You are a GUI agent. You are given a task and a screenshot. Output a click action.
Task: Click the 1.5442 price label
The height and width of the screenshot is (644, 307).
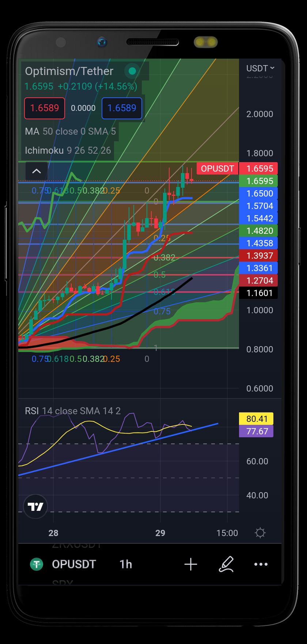click(258, 218)
